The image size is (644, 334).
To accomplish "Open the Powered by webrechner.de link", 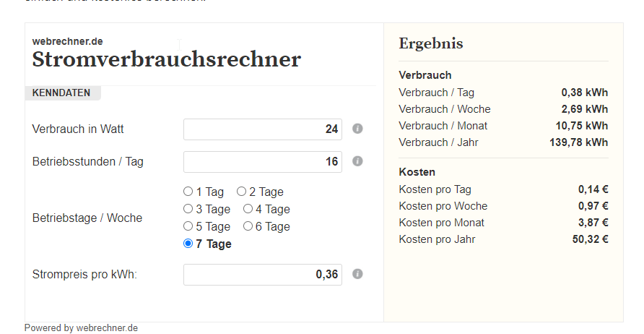I will click(81, 327).
